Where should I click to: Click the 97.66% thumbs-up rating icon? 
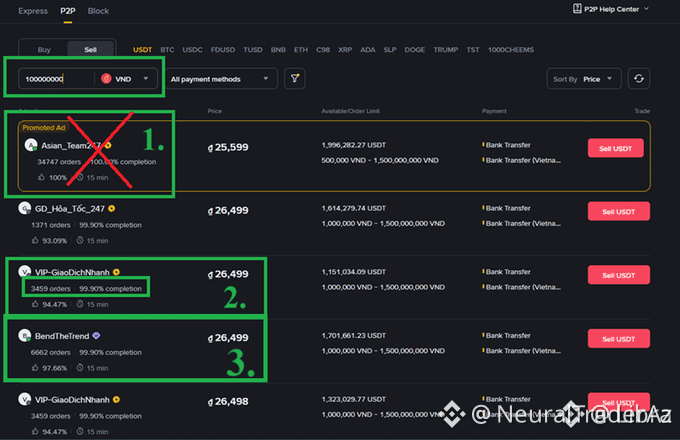35,368
